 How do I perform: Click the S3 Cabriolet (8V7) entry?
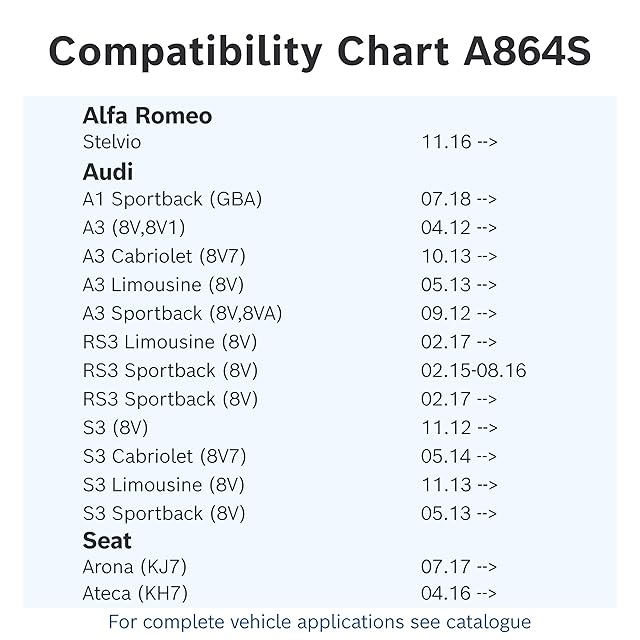(164, 456)
